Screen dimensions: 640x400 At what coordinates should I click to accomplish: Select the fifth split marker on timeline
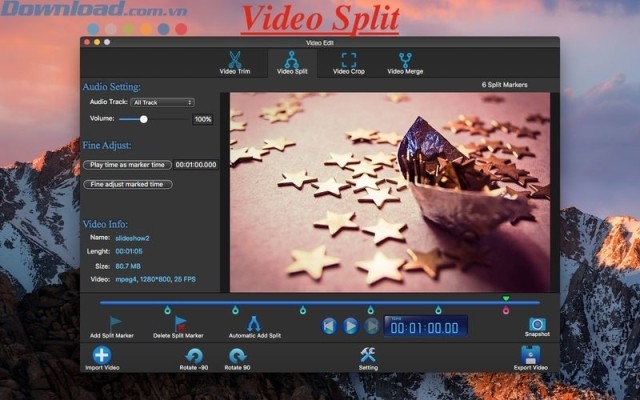pos(438,311)
